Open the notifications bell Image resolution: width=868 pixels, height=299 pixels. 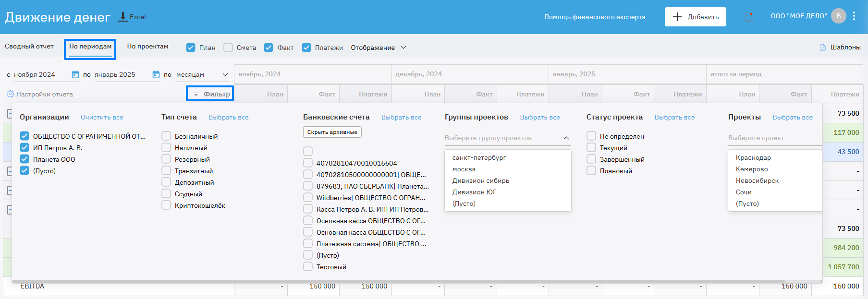(748, 17)
